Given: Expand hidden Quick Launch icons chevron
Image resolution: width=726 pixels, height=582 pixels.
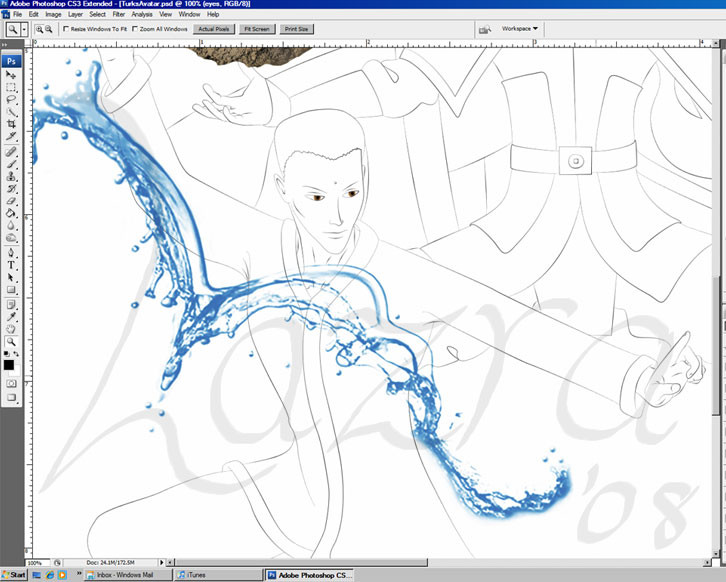Looking at the screenshot, I should [x=79, y=573].
